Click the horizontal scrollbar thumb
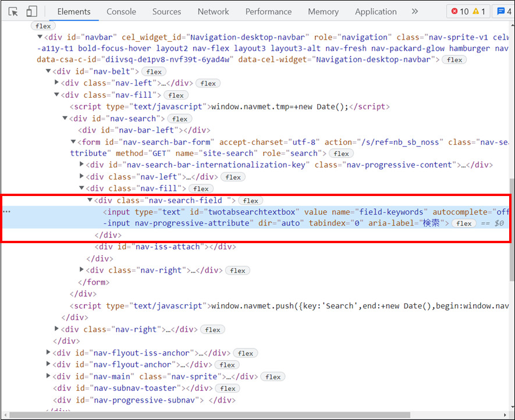This screenshot has height=420, width=515. (209, 415)
